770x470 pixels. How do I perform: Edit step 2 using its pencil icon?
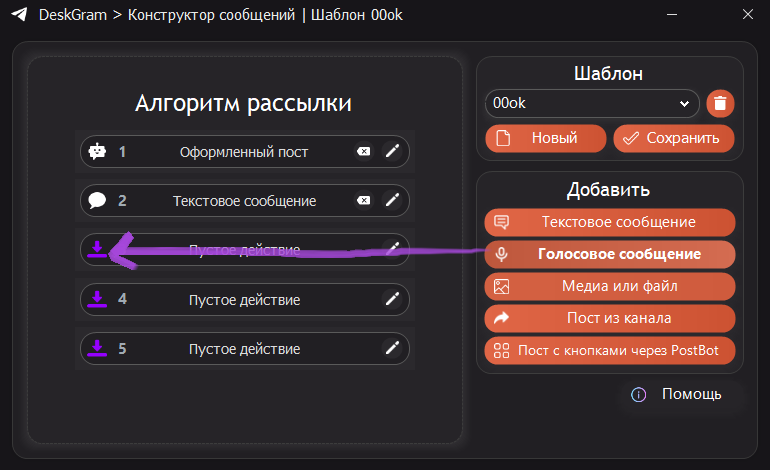[393, 201]
